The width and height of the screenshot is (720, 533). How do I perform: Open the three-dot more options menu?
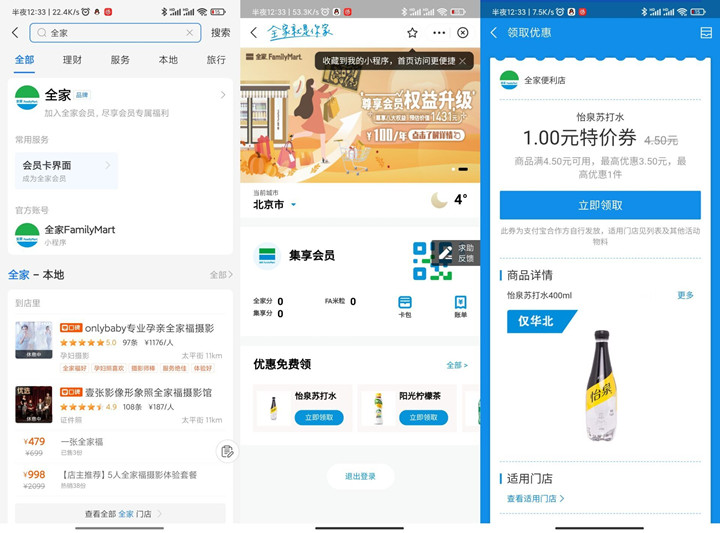tap(439, 33)
